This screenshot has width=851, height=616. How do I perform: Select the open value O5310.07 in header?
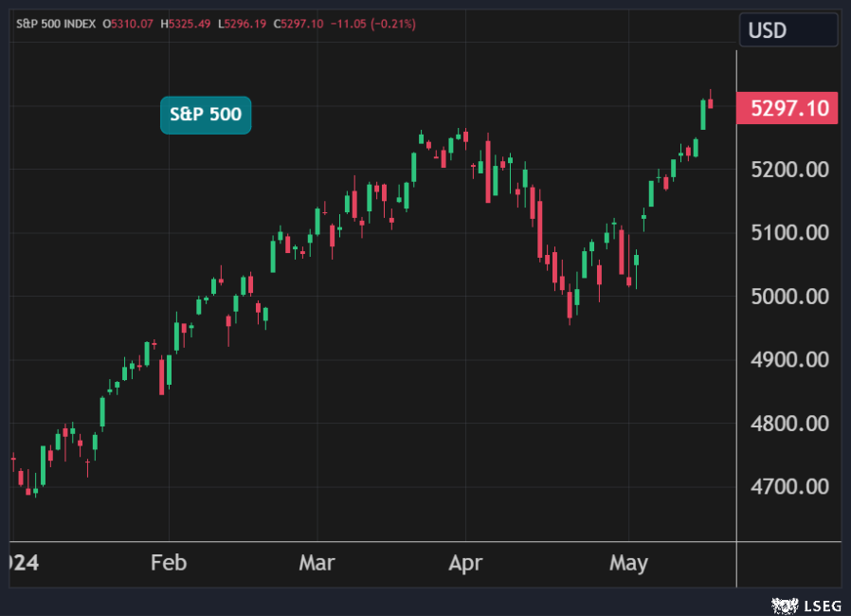tap(131, 22)
